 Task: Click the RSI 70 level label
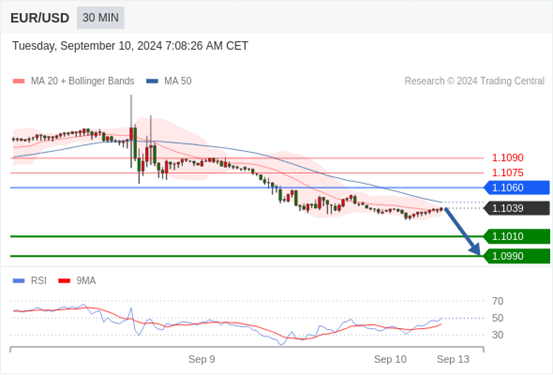[x=497, y=301]
